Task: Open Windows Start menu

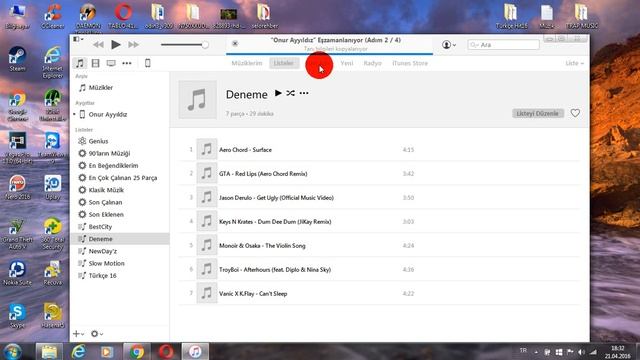Action: [x=12, y=351]
